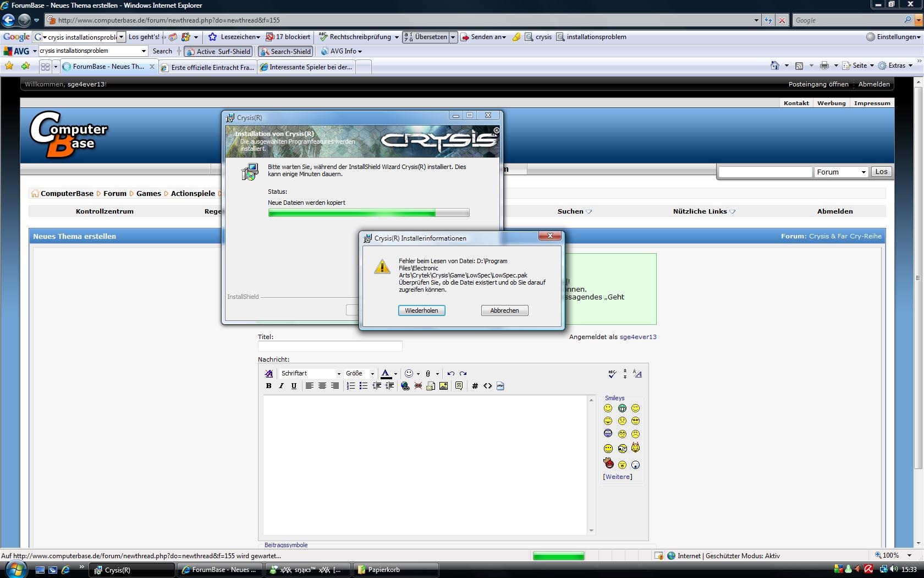Image resolution: width=924 pixels, height=578 pixels.
Task: Insert an ordered numbered list
Action: pyautogui.click(x=350, y=386)
